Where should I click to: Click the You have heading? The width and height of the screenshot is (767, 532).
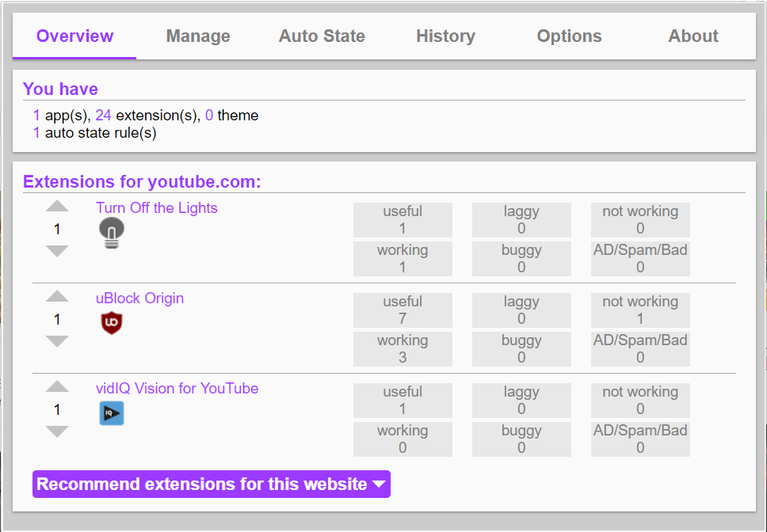(x=60, y=89)
